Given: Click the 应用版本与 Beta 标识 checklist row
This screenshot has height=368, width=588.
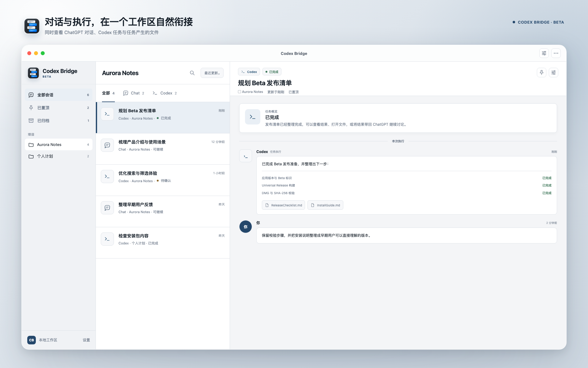Looking at the screenshot, I should [406, 178].
